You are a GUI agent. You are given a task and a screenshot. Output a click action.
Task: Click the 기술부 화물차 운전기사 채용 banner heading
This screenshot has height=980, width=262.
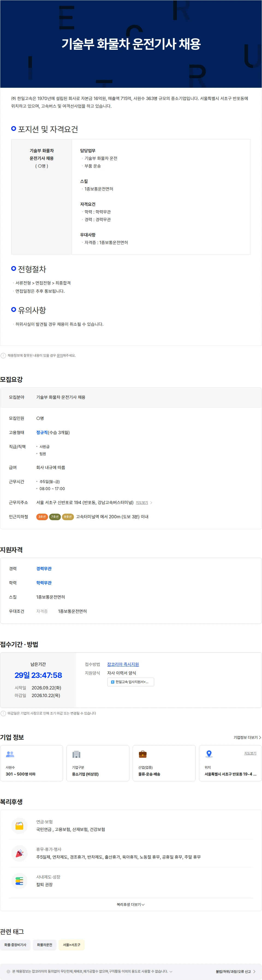(131, 44)
